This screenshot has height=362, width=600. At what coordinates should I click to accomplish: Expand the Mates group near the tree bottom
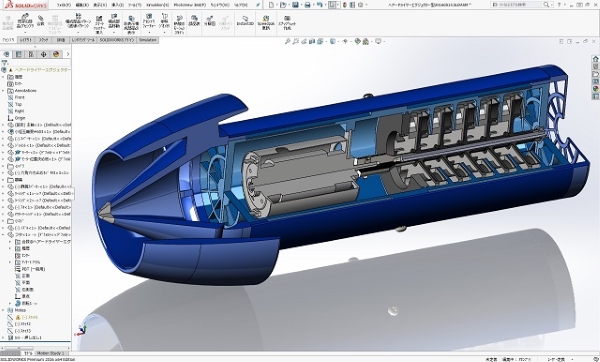(3, 310)
